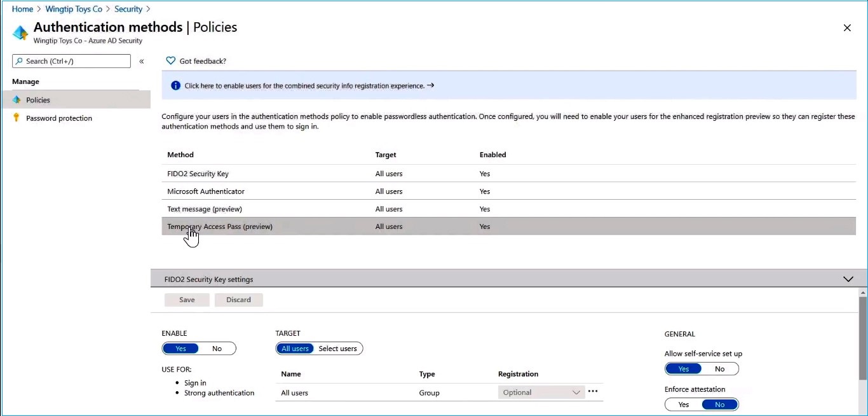This screenshot has width=868, height=416.
Task: Go to Home breadcrumb
Action: [x=22, y=9]
